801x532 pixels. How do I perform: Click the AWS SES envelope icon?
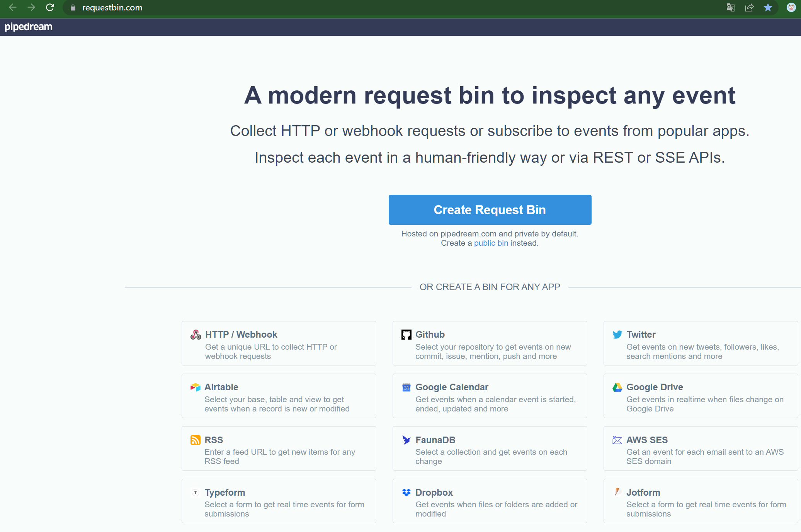pyautogui.click(x=617, y=440)
